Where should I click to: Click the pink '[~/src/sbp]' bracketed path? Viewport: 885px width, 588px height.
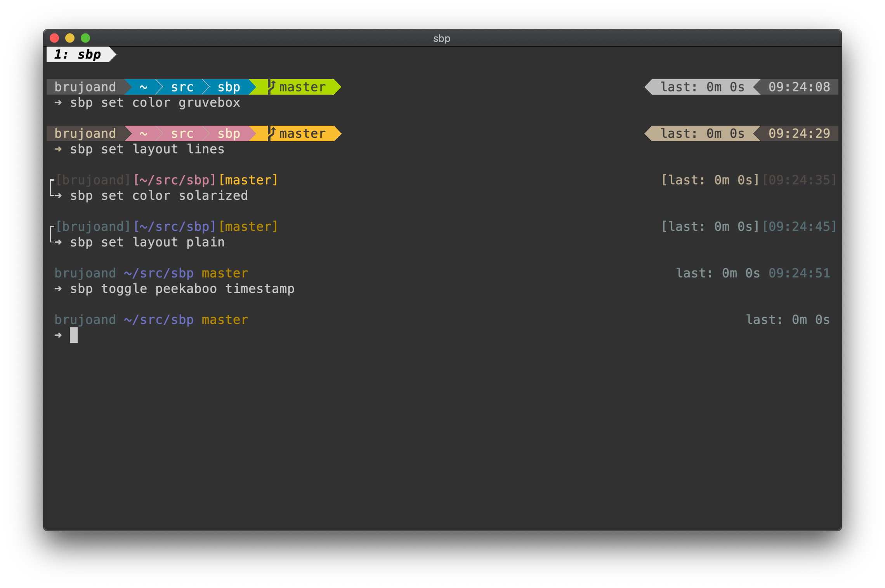tap(174, 180)
